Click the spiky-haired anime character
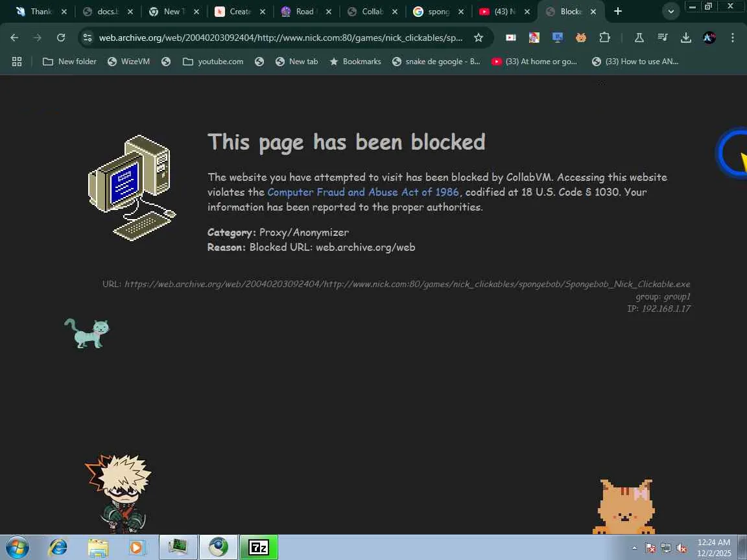The width and height of the screenshot is (747, 560). (x=118, y=494)
